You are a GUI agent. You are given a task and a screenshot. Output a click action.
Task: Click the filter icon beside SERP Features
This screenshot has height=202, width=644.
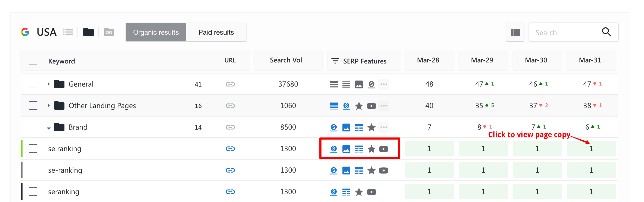click(335, 61)
